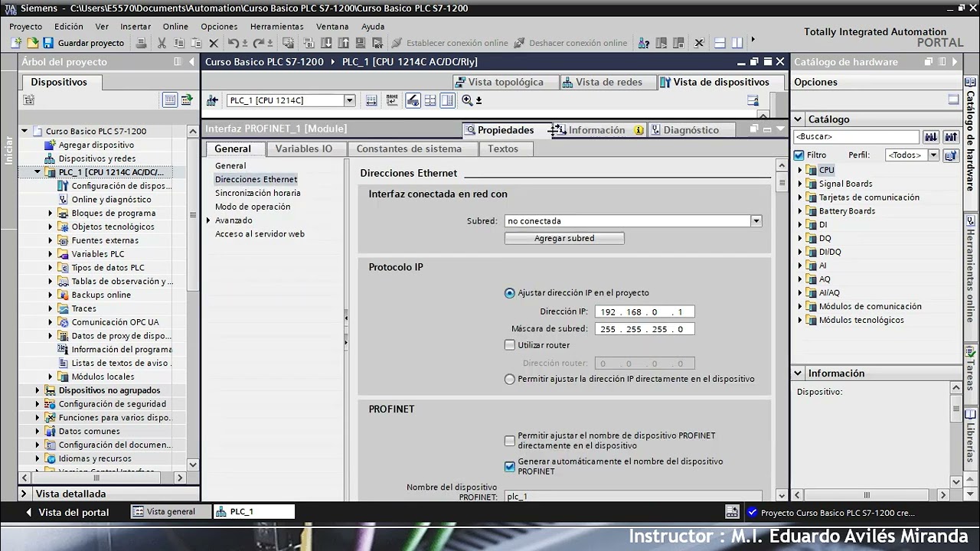Click the Undo arrow icon

(234, 44)
